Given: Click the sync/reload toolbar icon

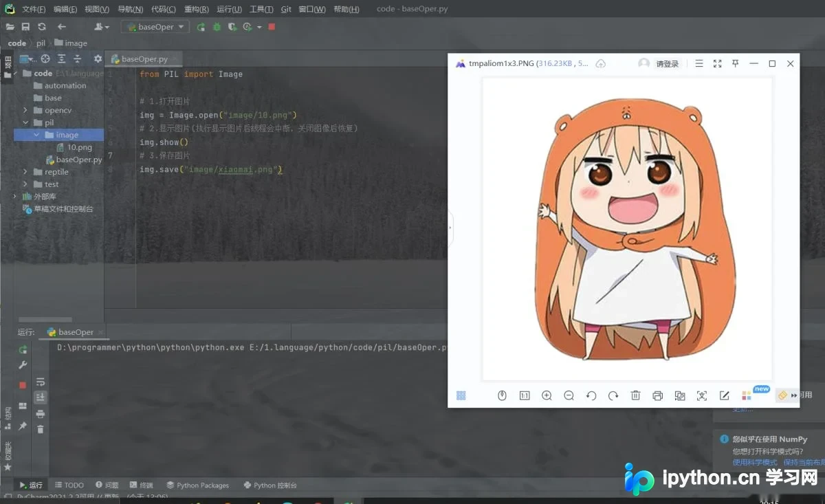Looking at the screenshot, I should [x=42, y=27].
